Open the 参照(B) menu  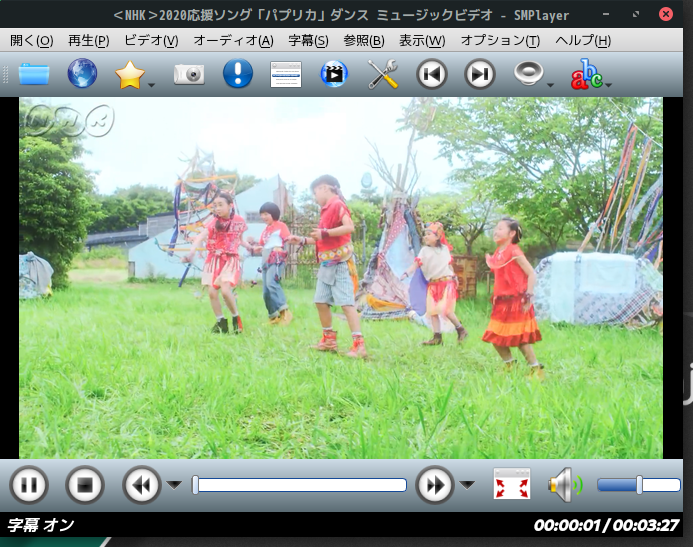(x=363, y=41)
